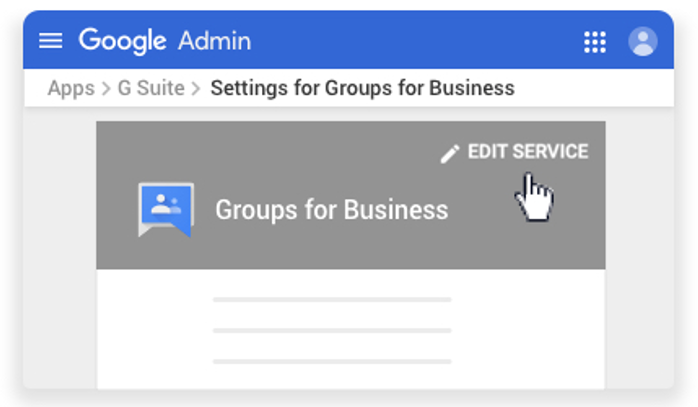Click the chevron after G Suite breadcrumb
The height and width of the screenshot is (407, 698).
pos(196,89)
